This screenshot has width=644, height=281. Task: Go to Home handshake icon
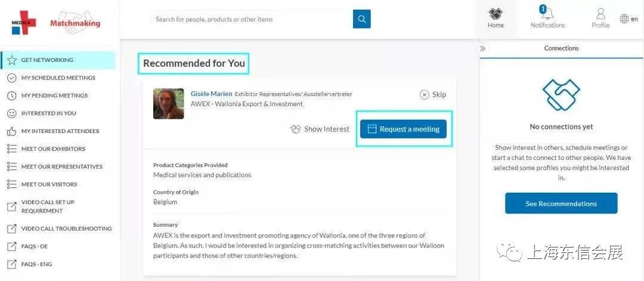496,14
